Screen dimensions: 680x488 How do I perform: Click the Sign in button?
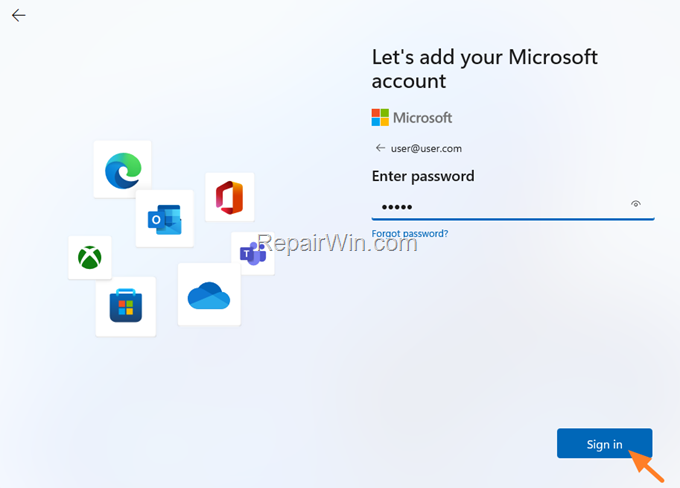click(x=605, y=443)
